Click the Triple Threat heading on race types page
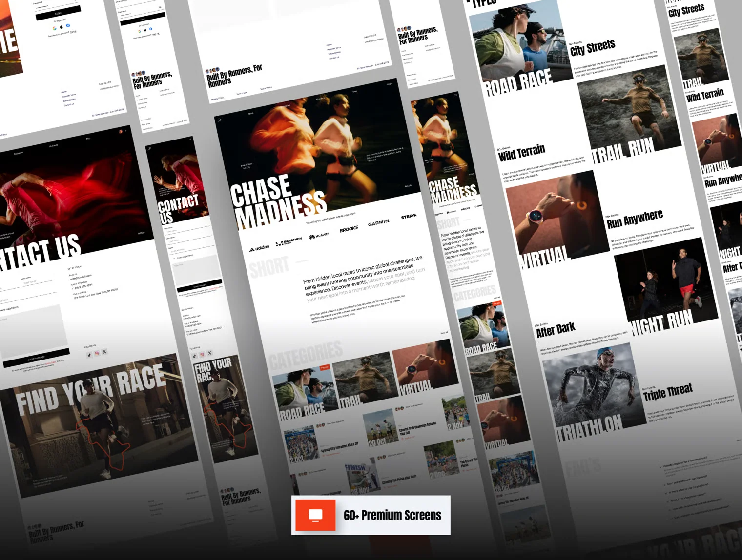This screenshot has width=742, height=560. pos(668,392)
